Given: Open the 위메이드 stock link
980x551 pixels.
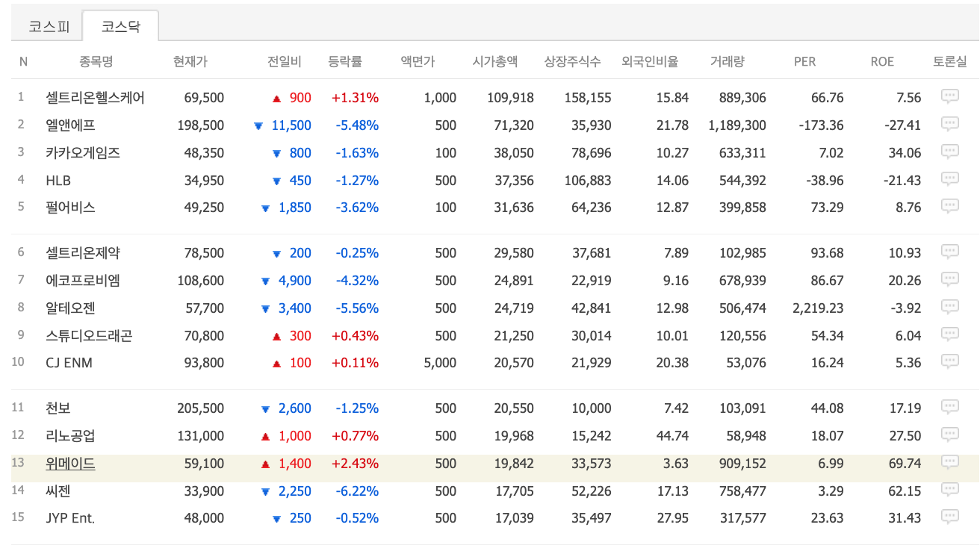Looking at the screenshot, I should tap(70, 464).
